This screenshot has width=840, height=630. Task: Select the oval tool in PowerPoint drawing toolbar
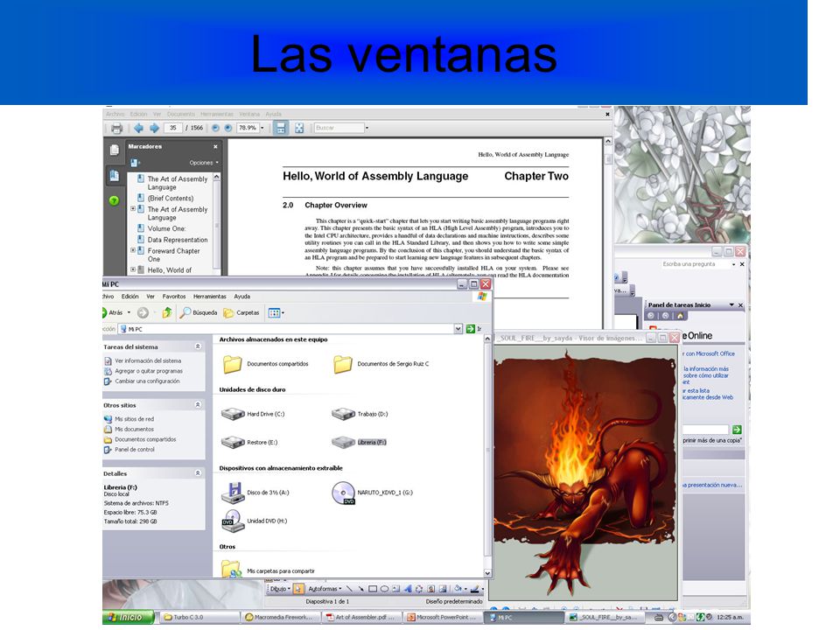384,589
